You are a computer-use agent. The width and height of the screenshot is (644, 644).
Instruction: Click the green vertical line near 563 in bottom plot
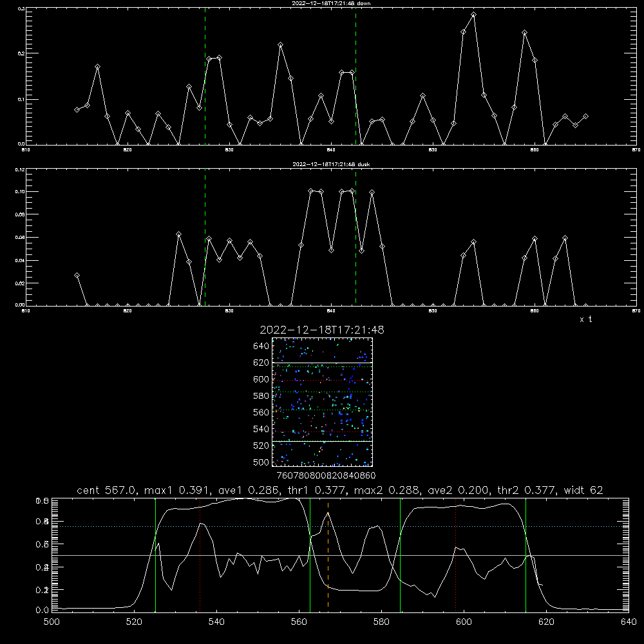310,554
